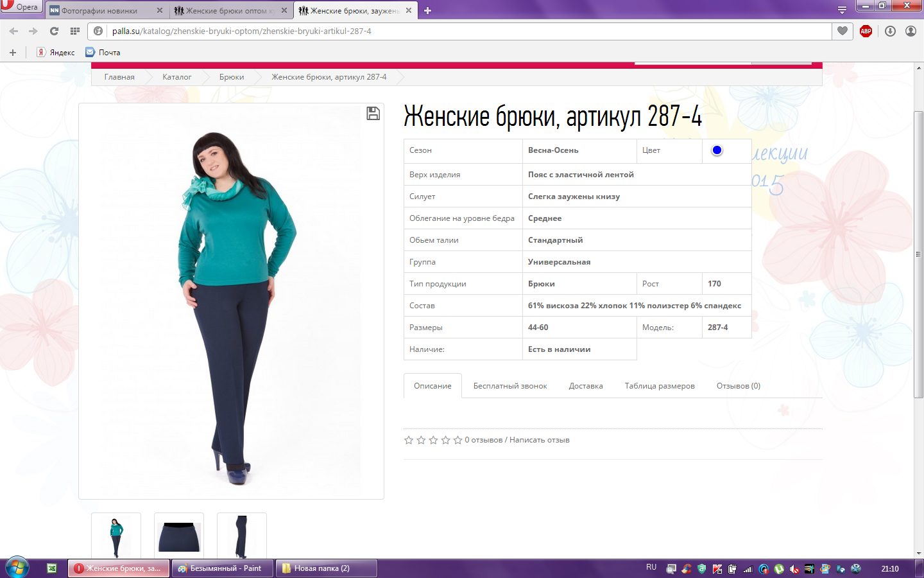The width and height of the screenshot is (924, 578).
Task: Open the Доставка tab
Action: tap(586, 386)
